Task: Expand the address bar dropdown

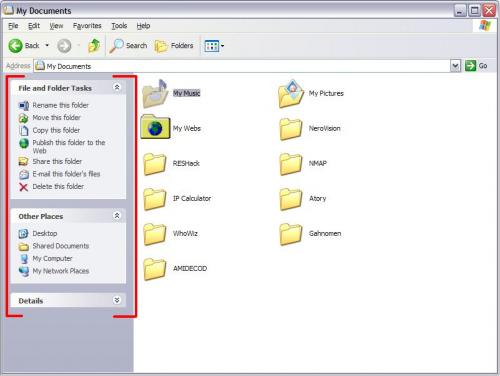Action: pyautogui.click(x=455, y=66)
